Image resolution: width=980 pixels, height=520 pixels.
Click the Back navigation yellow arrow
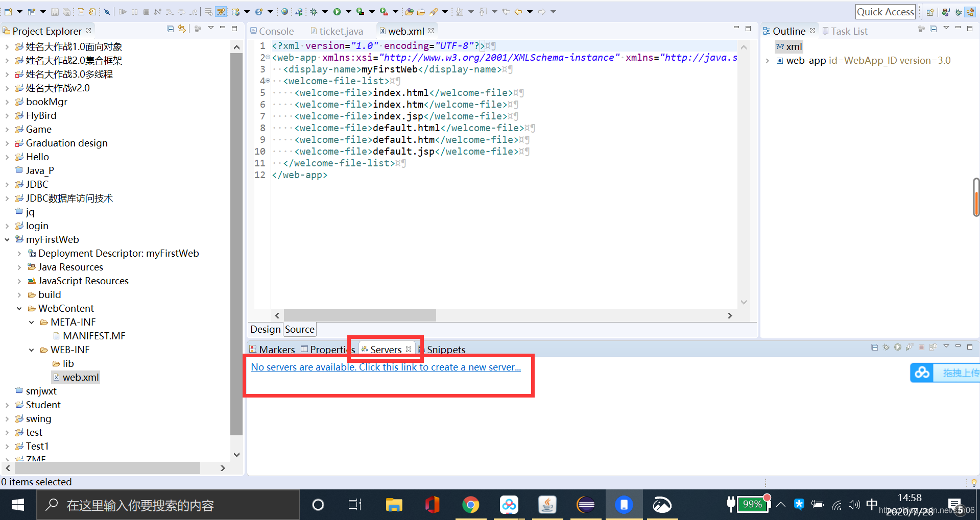coord(518,12)
